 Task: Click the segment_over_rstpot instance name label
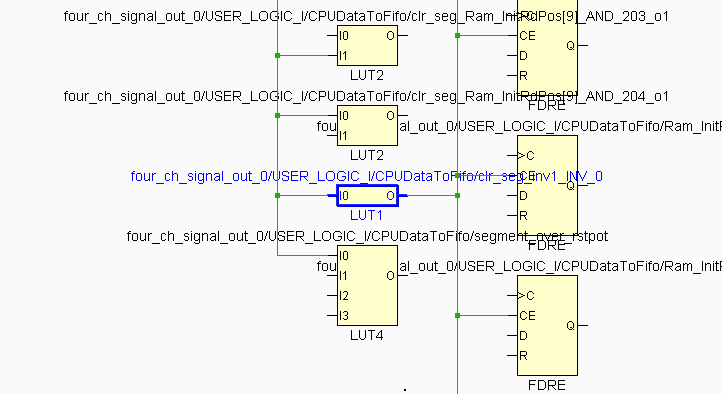click(x=367, y=236)
